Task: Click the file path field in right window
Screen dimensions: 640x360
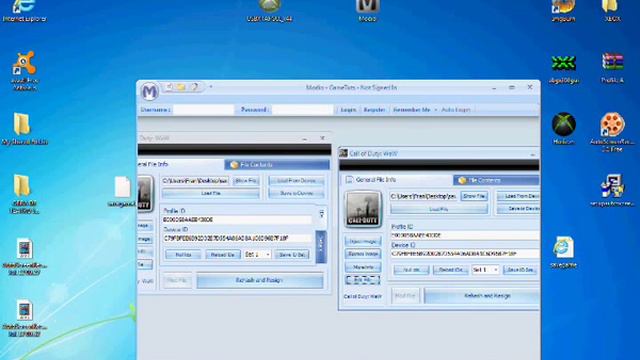Action: click(423, 196)
